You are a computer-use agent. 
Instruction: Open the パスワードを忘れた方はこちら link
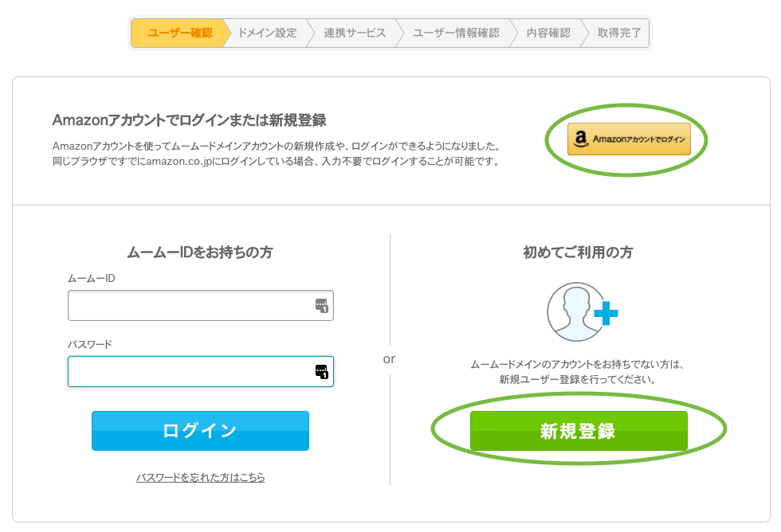click(x=200, y=477)
